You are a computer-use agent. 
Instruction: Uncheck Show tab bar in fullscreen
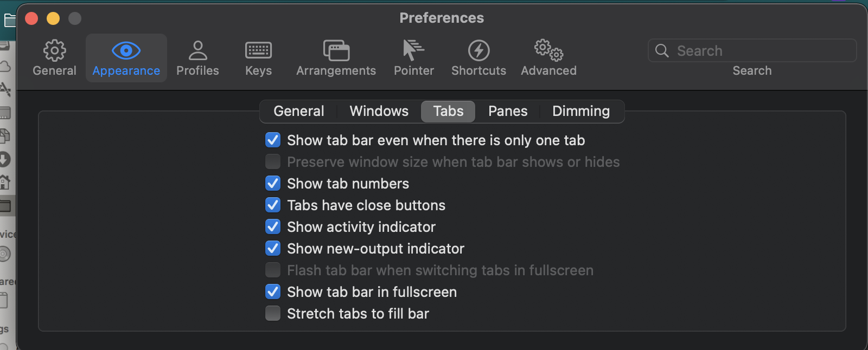273,291
